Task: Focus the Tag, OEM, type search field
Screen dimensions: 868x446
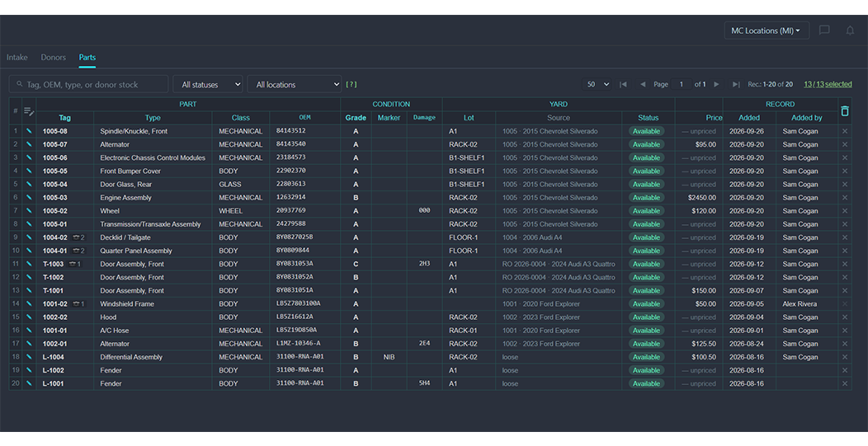Action: coord(88,84)
